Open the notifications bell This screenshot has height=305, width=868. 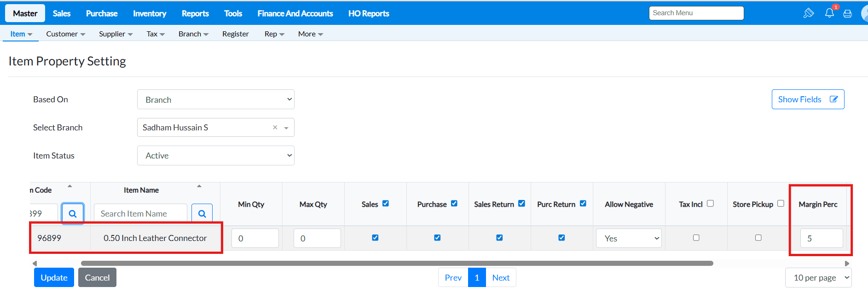click(829, 13)
